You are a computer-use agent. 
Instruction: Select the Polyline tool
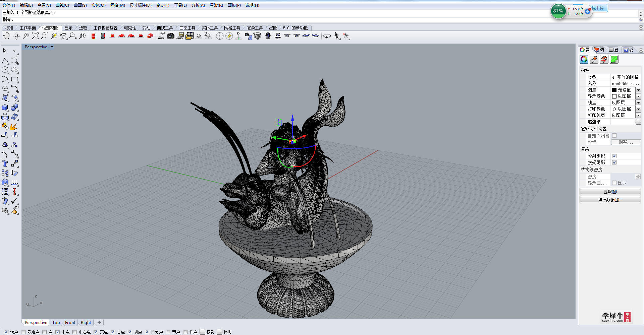tap(5, 61)
